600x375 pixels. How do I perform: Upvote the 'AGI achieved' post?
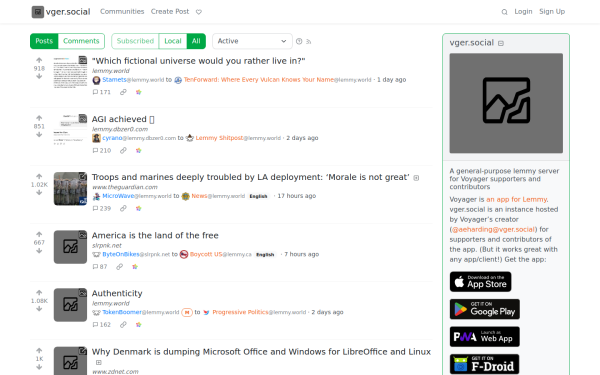click(x=39, y=118)
